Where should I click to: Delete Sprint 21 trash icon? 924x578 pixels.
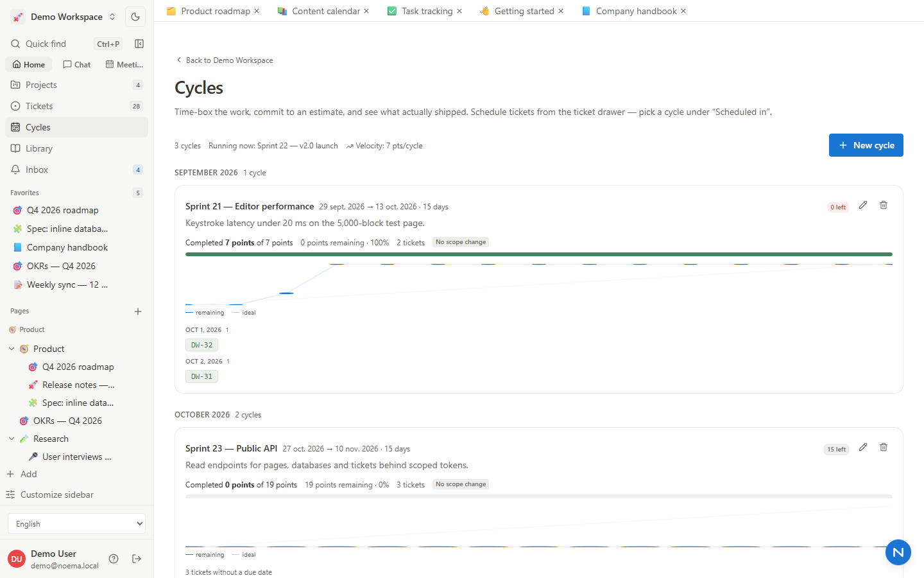884,205
